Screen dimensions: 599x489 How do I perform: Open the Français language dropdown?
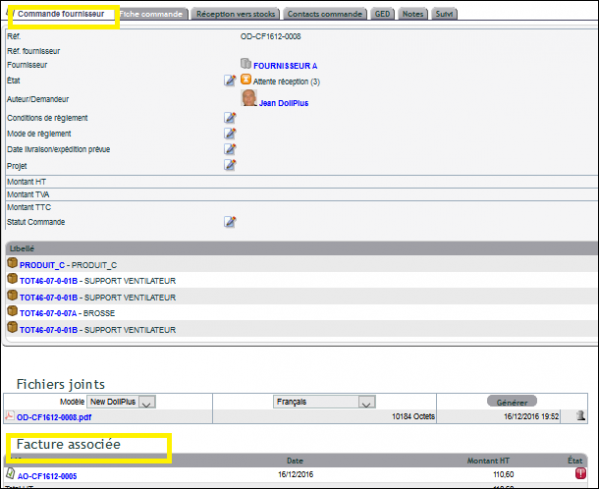324,402
